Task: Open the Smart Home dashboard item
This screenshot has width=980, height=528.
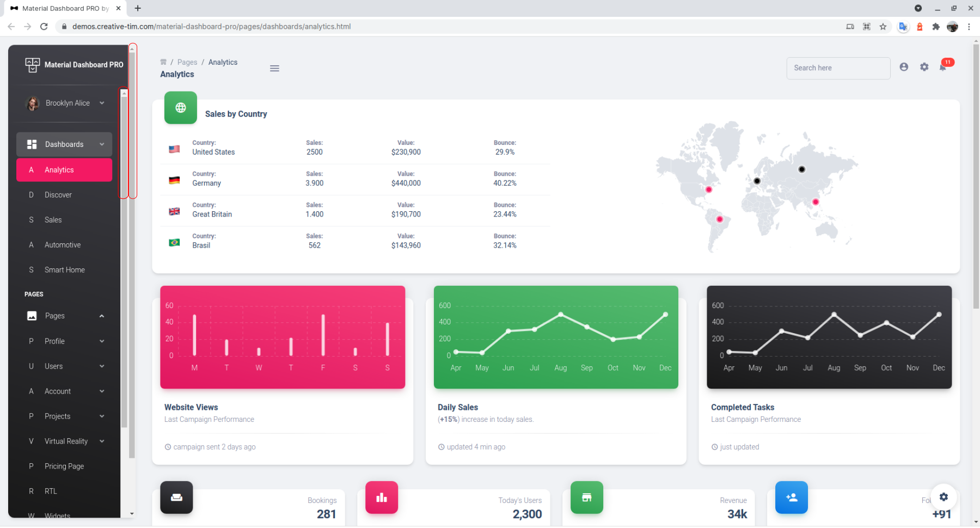Action: coord(64,270)
